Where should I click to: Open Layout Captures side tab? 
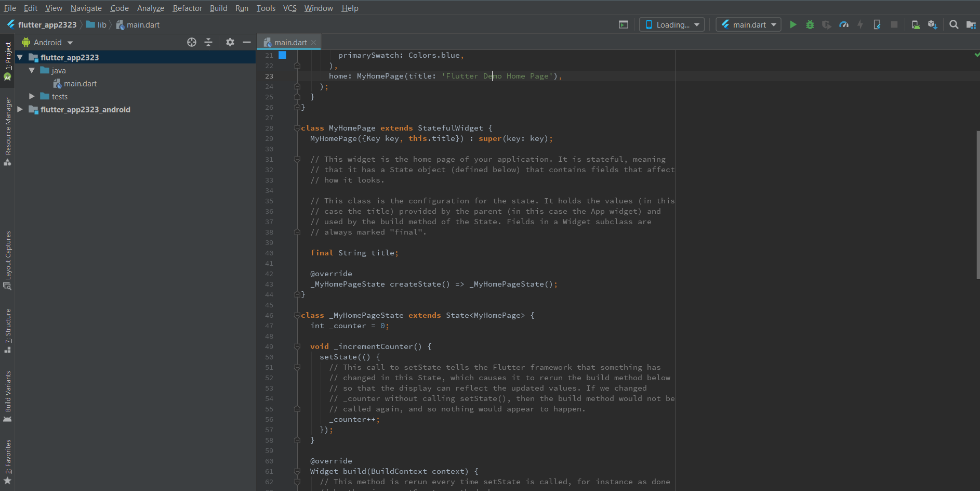(x=7, y=260)
